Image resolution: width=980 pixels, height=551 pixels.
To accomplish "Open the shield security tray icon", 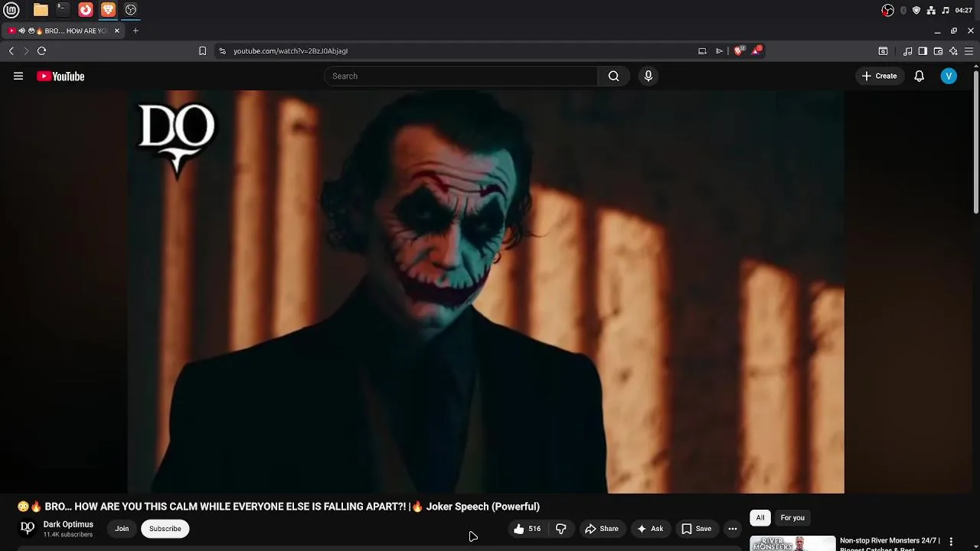I will coord(916,10).
